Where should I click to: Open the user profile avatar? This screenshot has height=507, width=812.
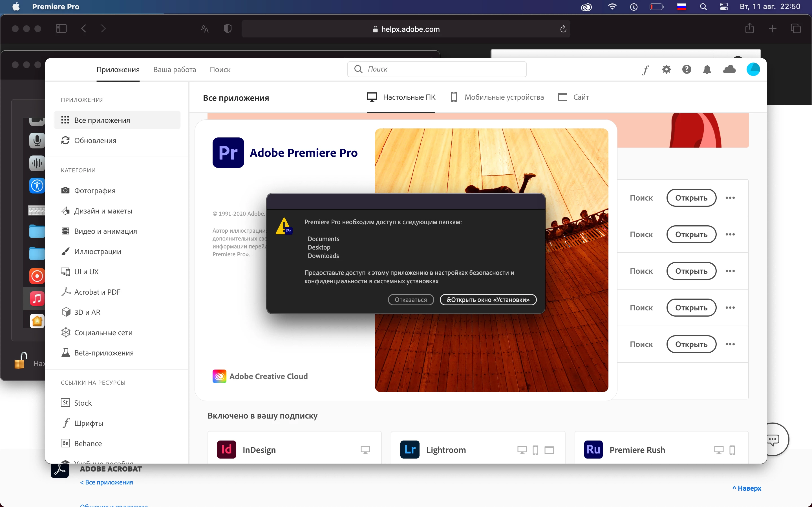(753, 69)
